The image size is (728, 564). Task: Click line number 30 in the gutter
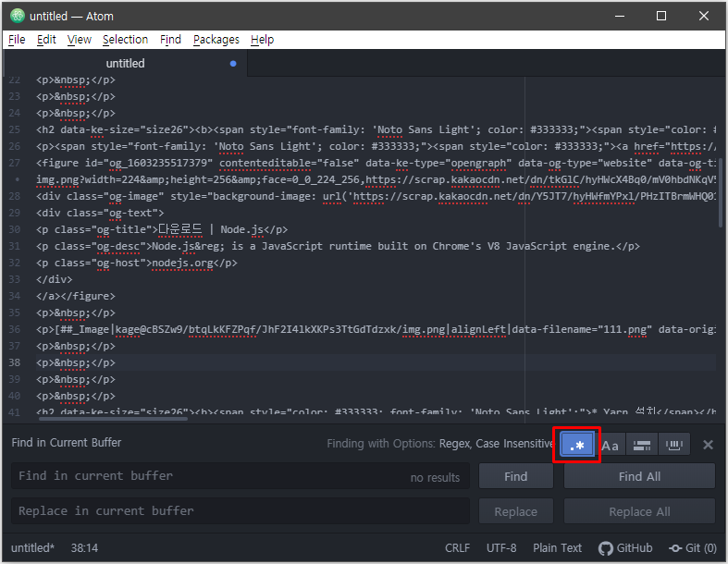(15, 229)
